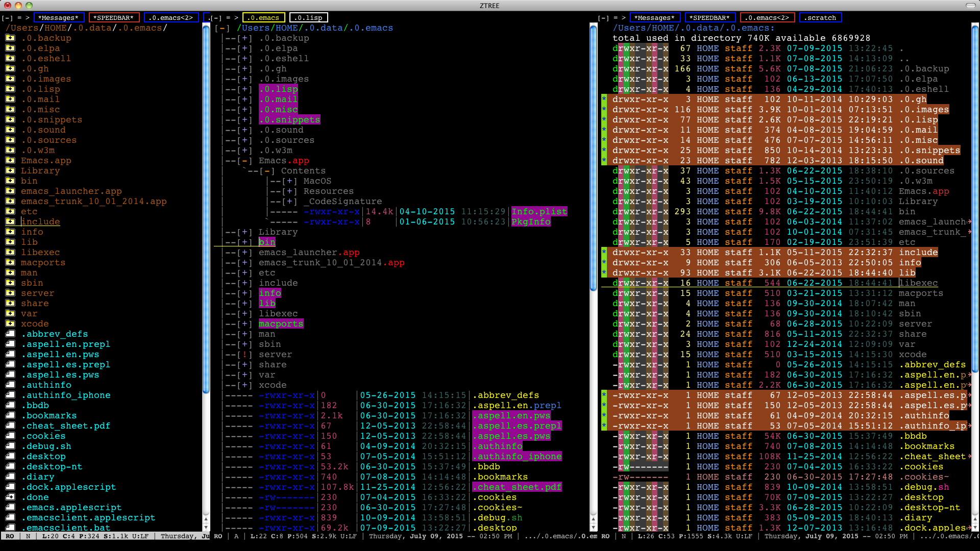Click folder icon beside .0.images in left pane
This screenshot has height=551, width=980.
point(10,79)
